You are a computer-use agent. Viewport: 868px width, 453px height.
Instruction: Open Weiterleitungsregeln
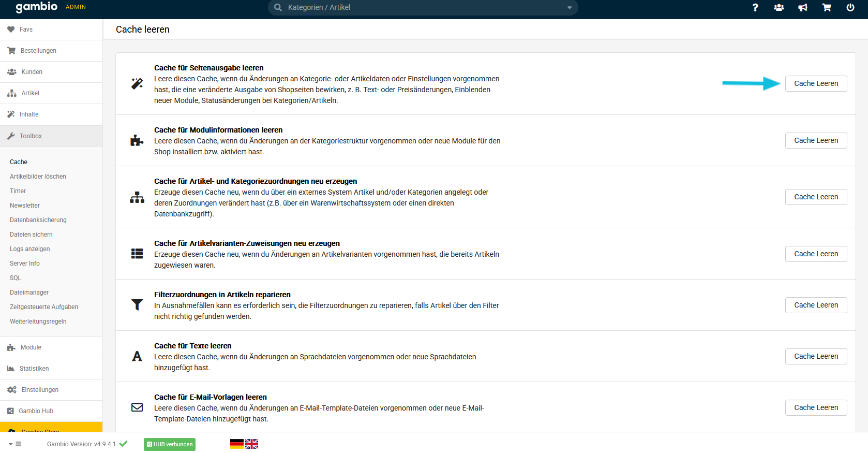pos(38,322)
